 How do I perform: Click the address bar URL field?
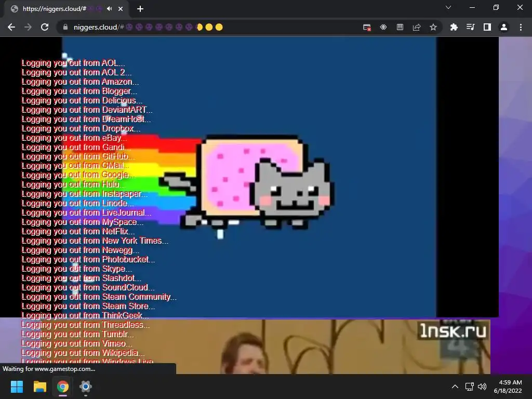(x=210, y=27)
